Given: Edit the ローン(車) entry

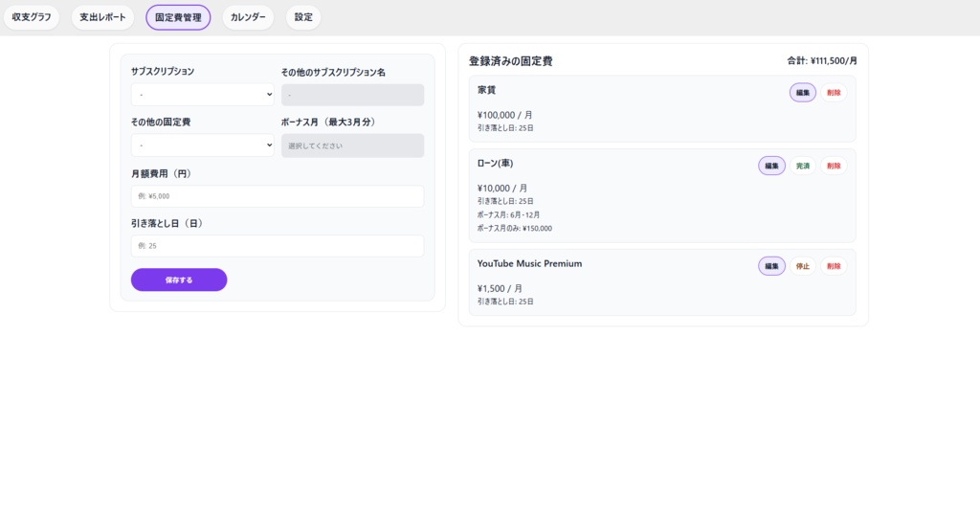Looking at the screenshot, I should [772, 166].
